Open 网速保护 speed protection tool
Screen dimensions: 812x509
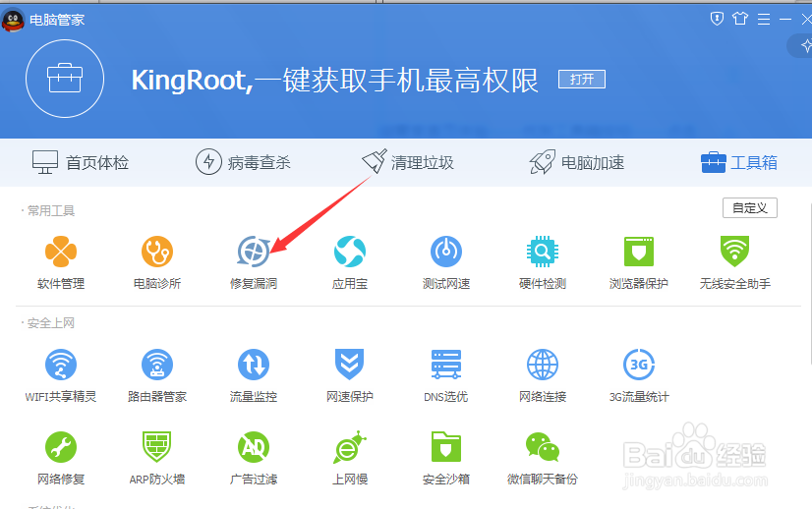[x=350, y=376]
